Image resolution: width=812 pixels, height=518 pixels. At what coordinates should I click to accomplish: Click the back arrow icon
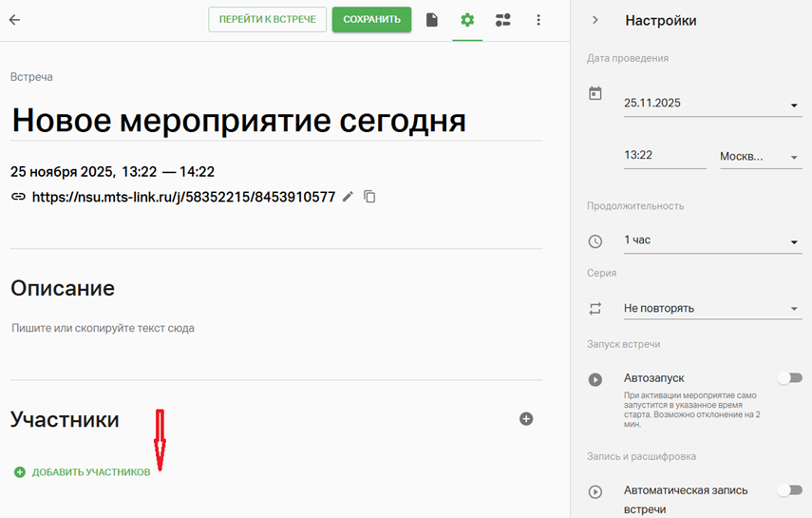(x=14, y=20)
